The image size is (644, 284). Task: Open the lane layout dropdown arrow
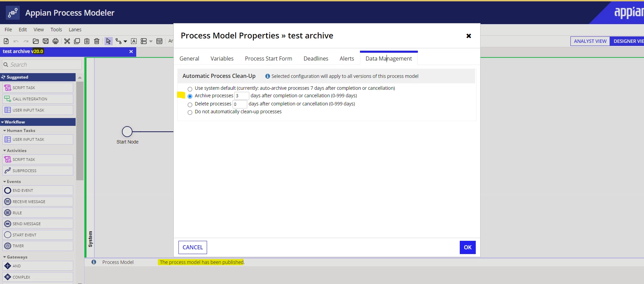click(x=151, y=41)
